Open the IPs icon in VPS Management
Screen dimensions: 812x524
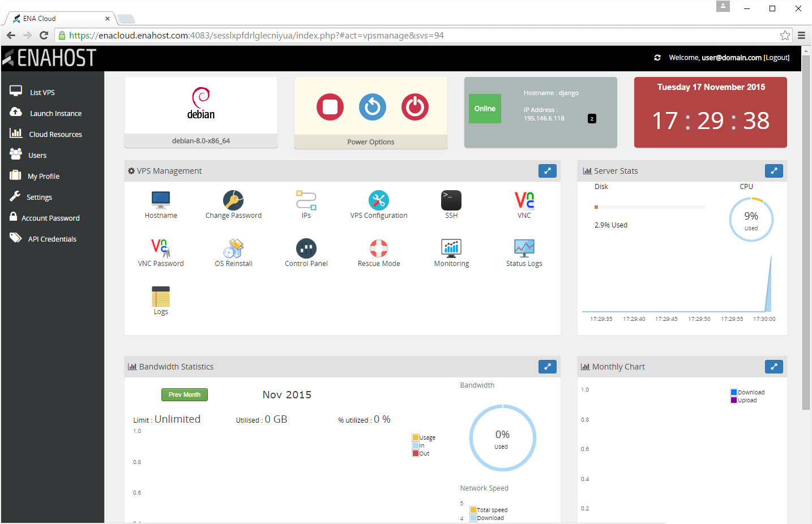point(306,200)
